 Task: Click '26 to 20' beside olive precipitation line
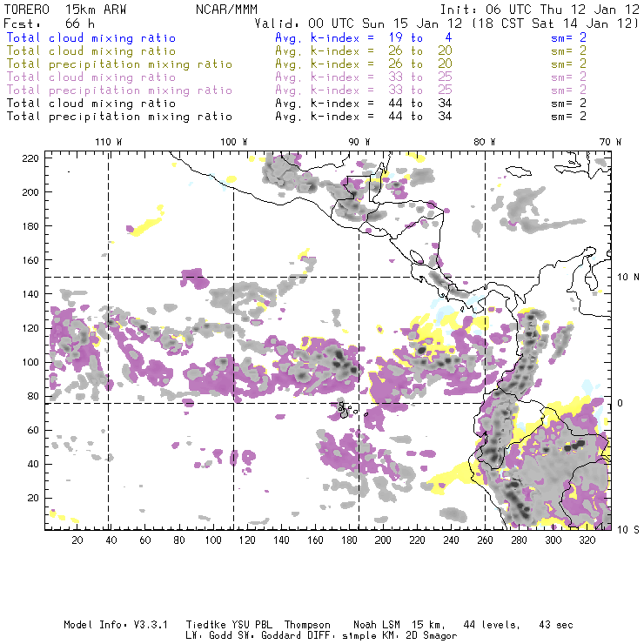pyautogui.click(x=420, y=64)
